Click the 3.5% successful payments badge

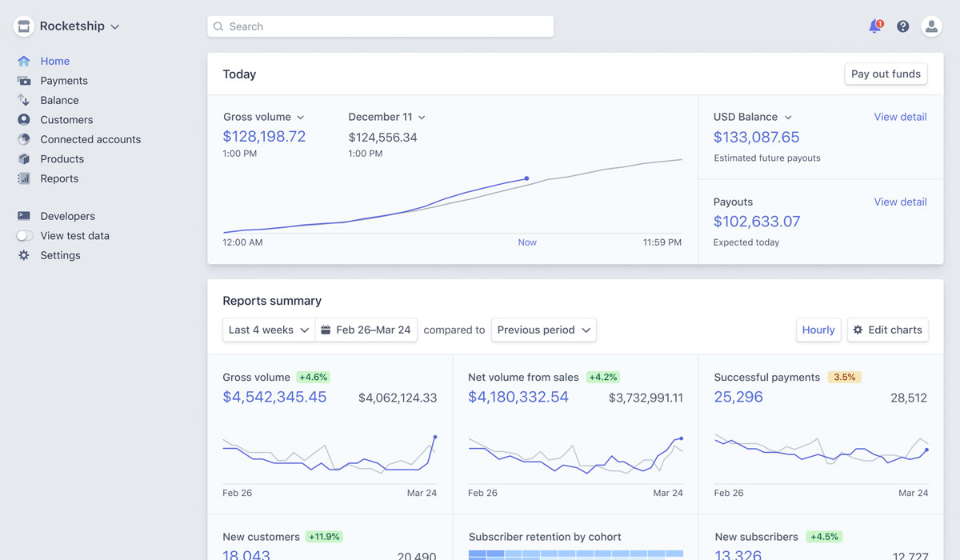click(x=844, y=377)
